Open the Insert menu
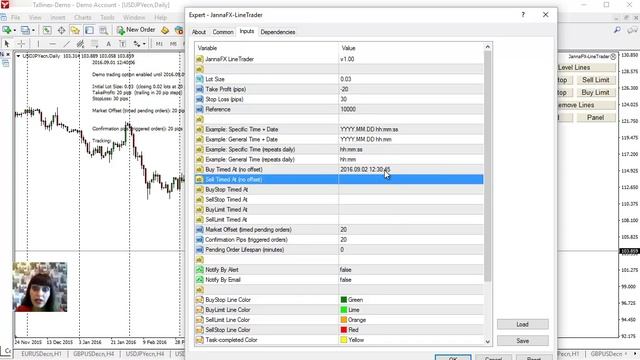The height and width of the screenshot is (360, 640). tap(58, 18)
